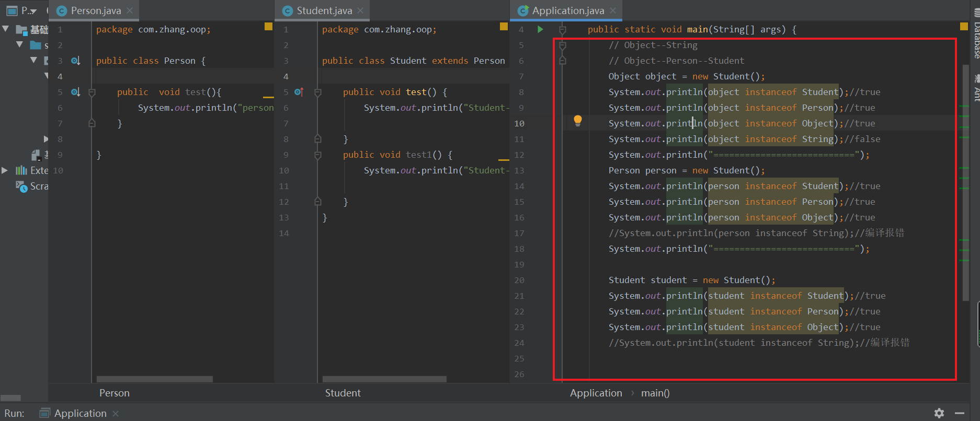The width and height of the screenshot is (980, 421).
Task: Click line number 20 in Application.java gutter
Action: tap(519, 280)
